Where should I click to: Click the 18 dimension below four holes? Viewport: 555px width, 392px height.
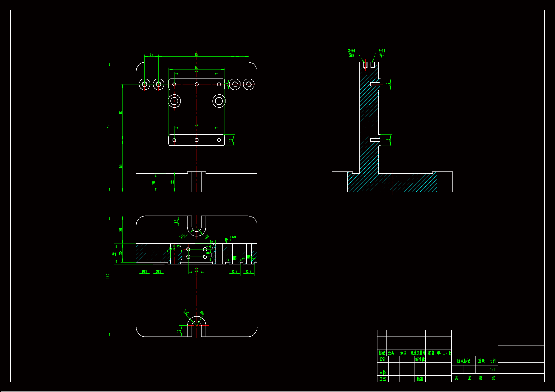197,270
